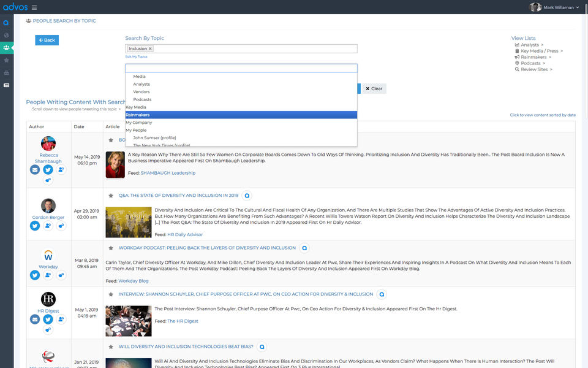The height and width of the screenshot is (368, 588).
Task: Open the card/news sidebar icon
Action: (6, 85)
